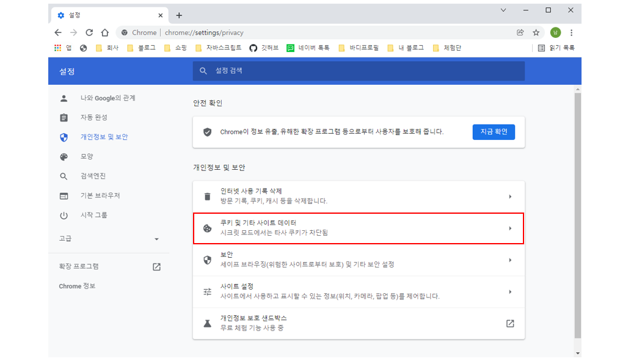631x364 pixels.
Task: Open the 네이버 톡톡 bookmark
Action: tap(308, 48)
